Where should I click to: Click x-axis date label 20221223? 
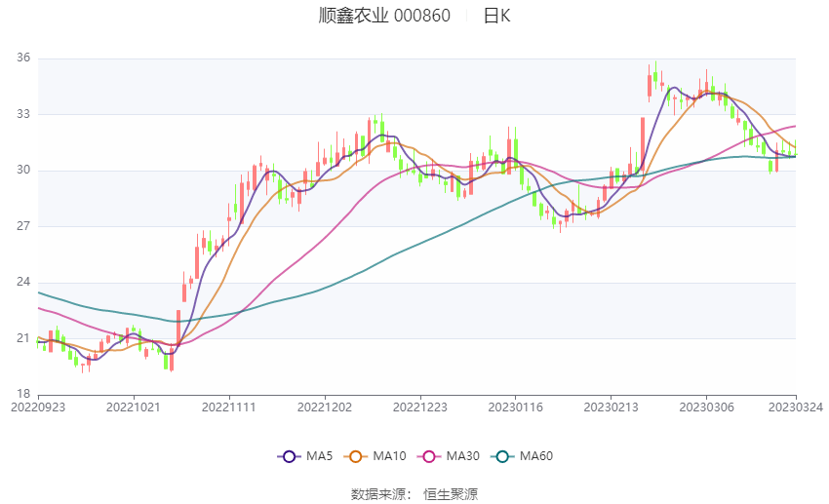click(x=419, y=407)
